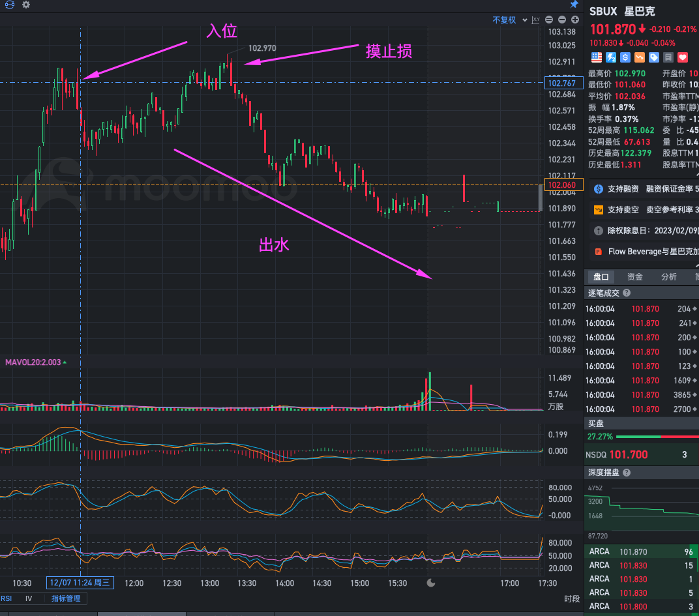Screen dimensions: 699x616
Task: Click the 102.970 high price chart label
Action: [262, 48]
